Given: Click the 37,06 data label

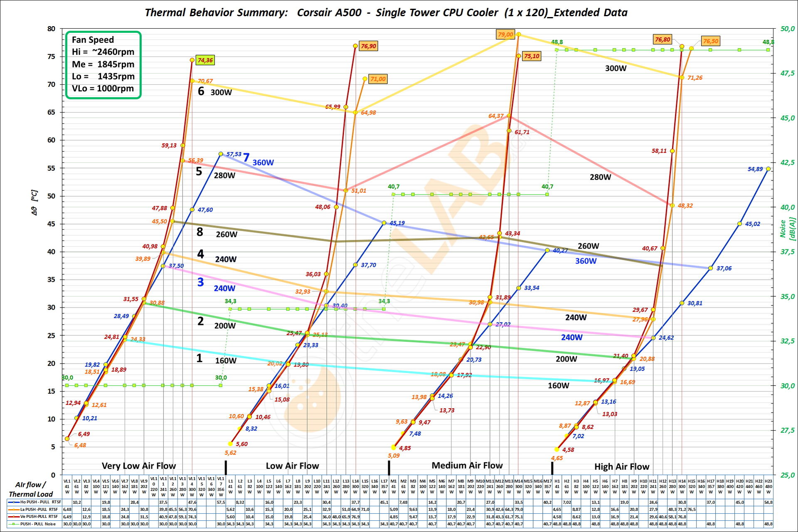Looking at the screenshot, I should click(724, 268).
